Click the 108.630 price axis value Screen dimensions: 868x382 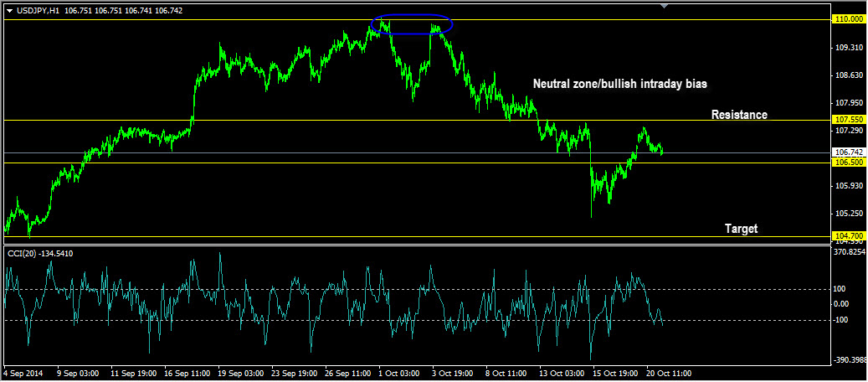tap(850, 75)
